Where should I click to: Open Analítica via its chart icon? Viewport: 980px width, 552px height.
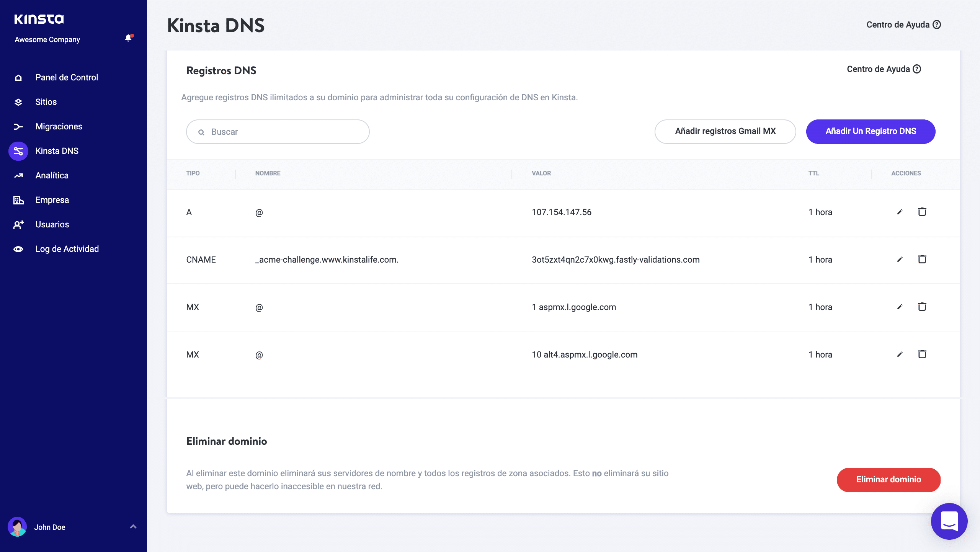pos(18,175)
